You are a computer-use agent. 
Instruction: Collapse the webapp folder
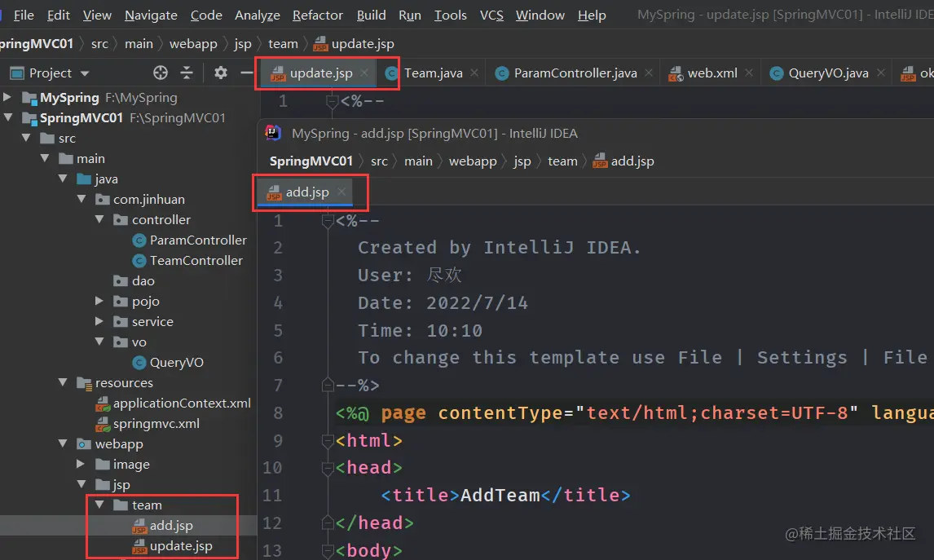[x=63, y=443]
